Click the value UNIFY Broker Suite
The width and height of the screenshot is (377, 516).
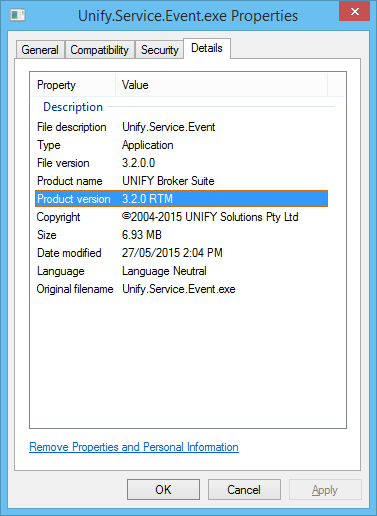(x=168, y=181)
